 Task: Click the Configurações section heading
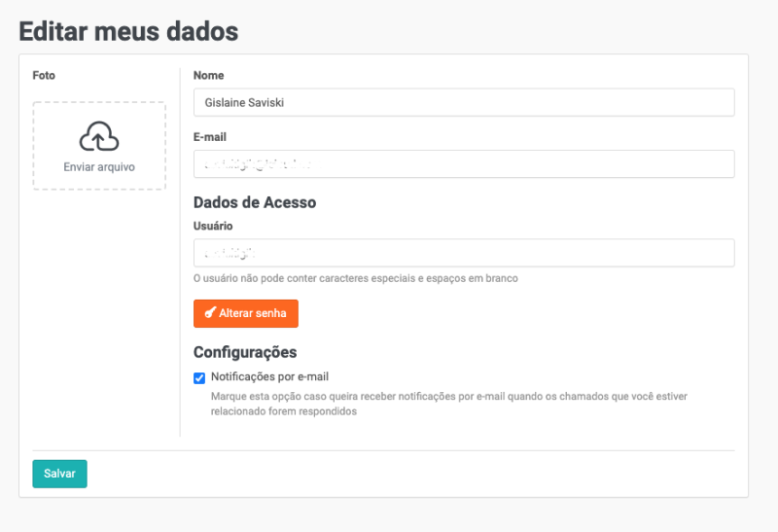coord(245,352)
